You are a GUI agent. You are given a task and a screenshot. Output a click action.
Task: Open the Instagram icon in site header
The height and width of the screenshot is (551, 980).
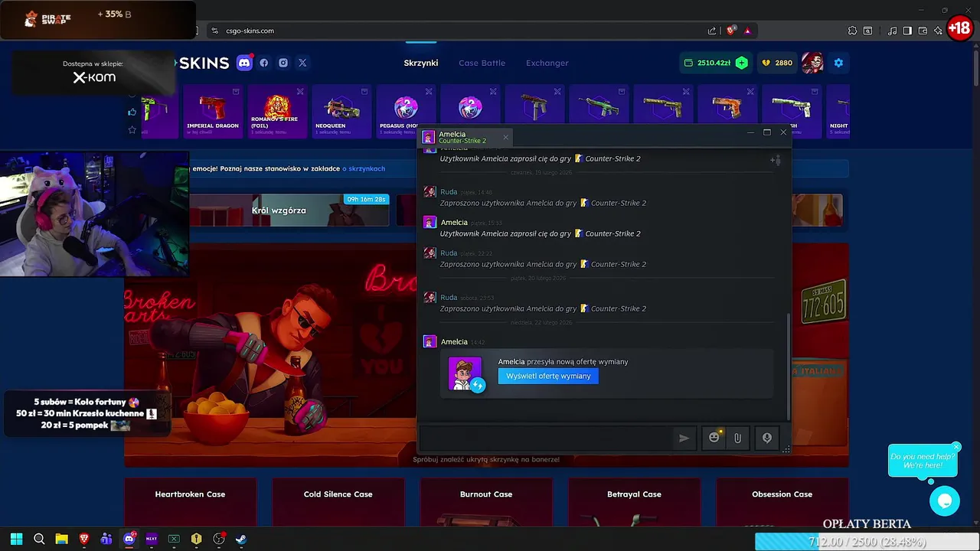point(283,63)
